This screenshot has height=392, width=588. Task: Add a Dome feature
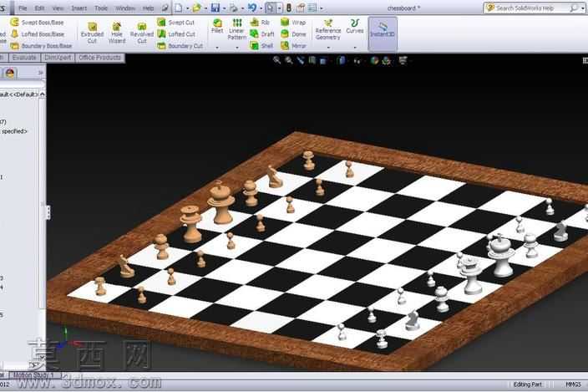(x=293, y=34)
